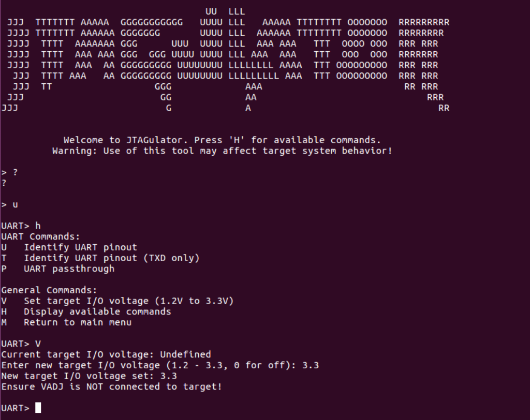The width and height of the screenshot is (530, 420).
Task: Click the 'UART> h' command line
Action: [x=21, y=226]
